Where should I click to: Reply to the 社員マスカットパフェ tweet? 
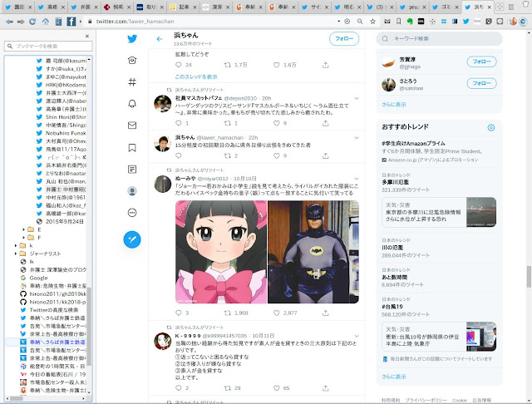click(179, 123)
